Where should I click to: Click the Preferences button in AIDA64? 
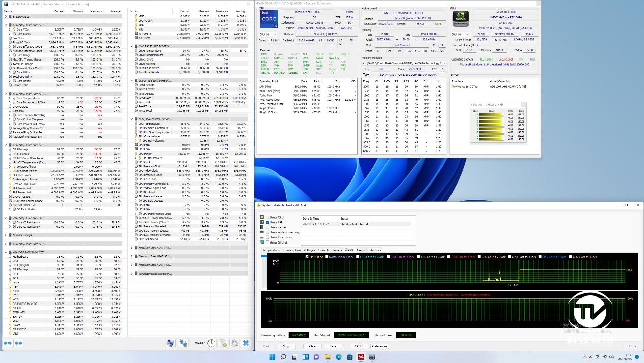[379, 346]
